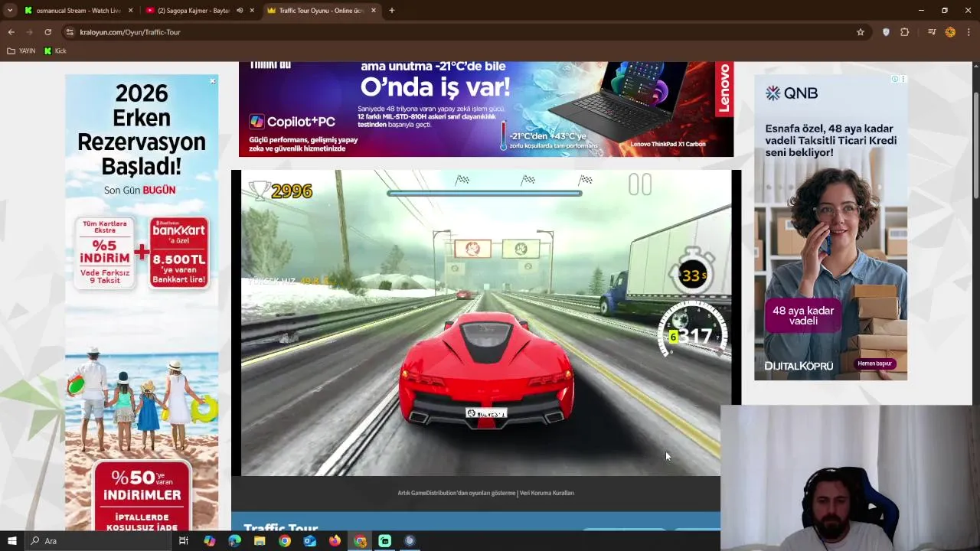Click the Ara taskbar search box
The image size is (980, 551).
click(98, 541)
